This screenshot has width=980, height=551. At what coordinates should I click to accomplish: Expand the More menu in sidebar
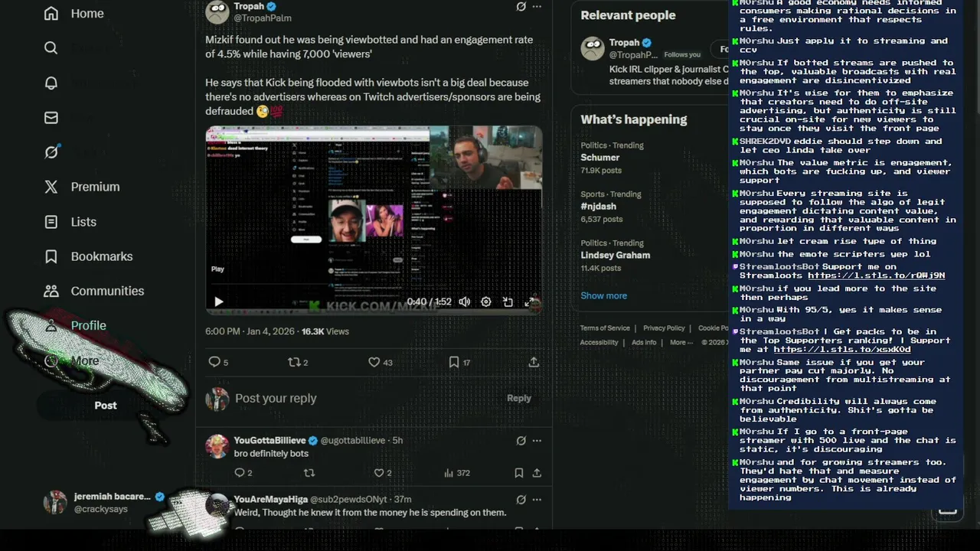point(72,360)
